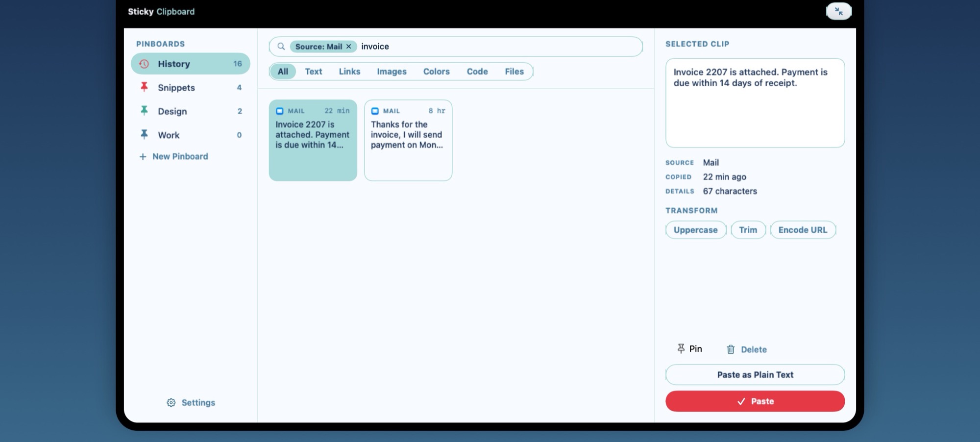The image size is (980, 442).
Task: Click the blue Work pin icon
Action: pos(144,134)
